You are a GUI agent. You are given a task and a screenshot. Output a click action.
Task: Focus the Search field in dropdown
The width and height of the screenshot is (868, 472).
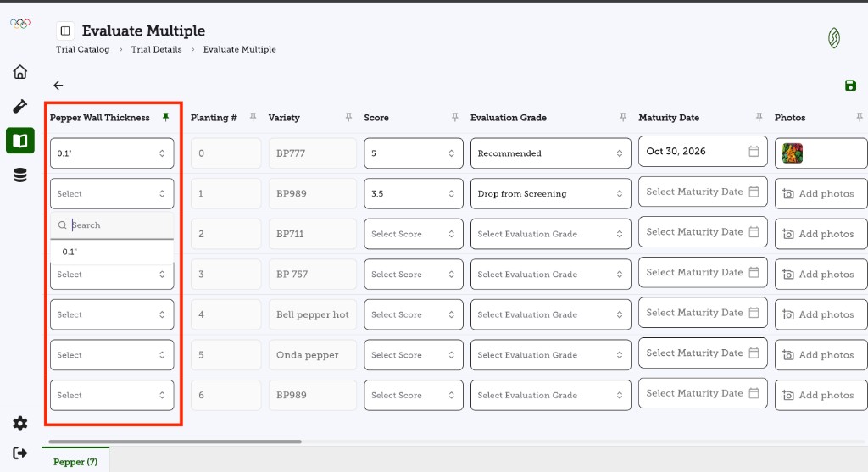pos(112,225)
